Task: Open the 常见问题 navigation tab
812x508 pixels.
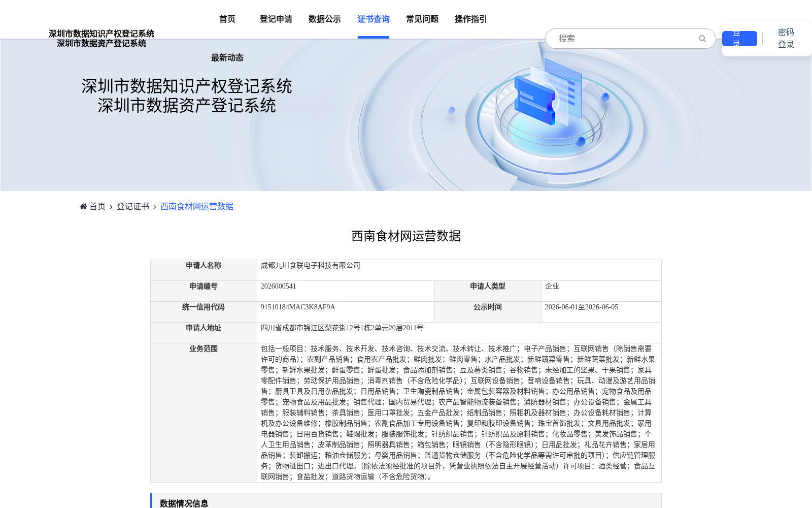Action: 422,19
